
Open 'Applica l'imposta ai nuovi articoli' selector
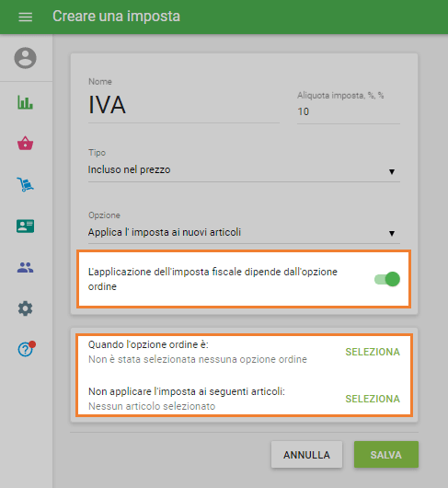[x=244, y=232]
